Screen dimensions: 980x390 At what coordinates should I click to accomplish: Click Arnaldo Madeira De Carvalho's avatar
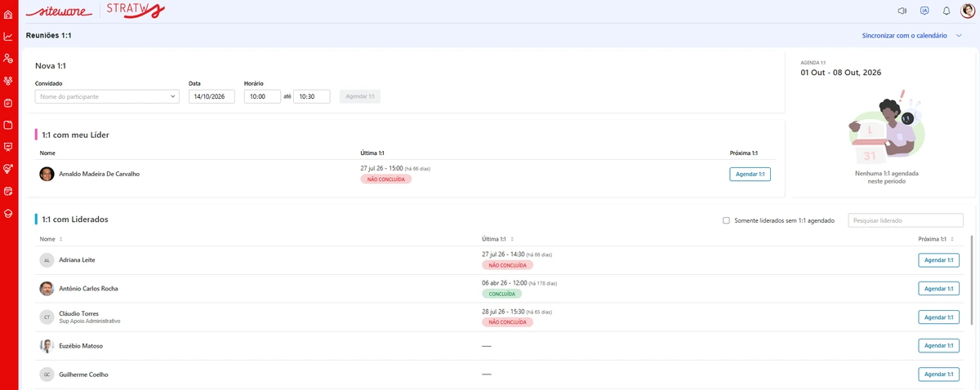[47, 174]
